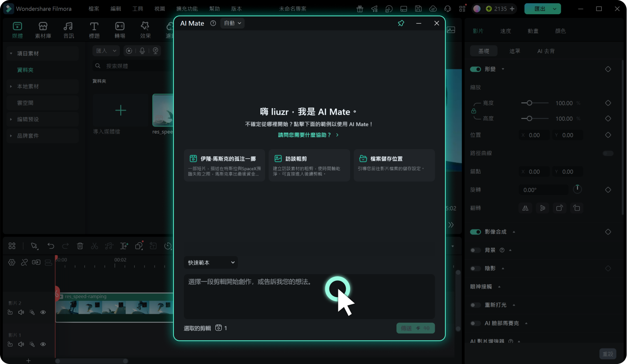
Task: Toggle the 形變 transform switch
Action: pyautogui.click(x=476, y=69)
